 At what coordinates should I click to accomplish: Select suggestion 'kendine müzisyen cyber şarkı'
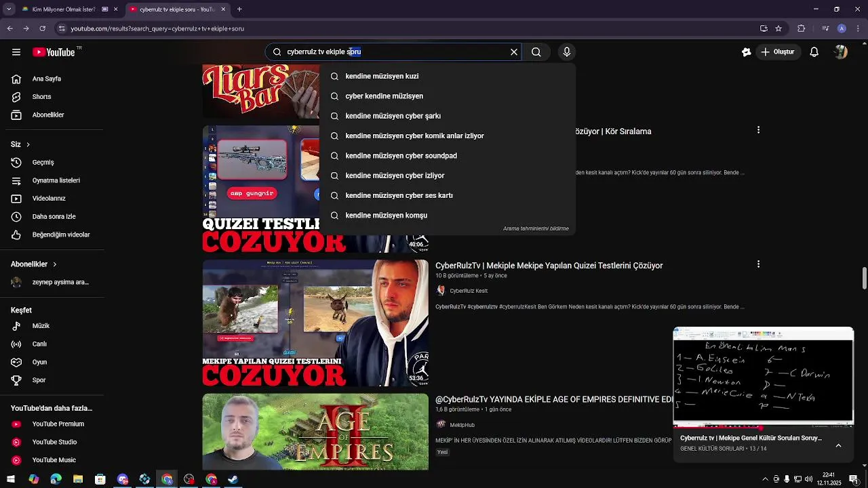point(448,116)
